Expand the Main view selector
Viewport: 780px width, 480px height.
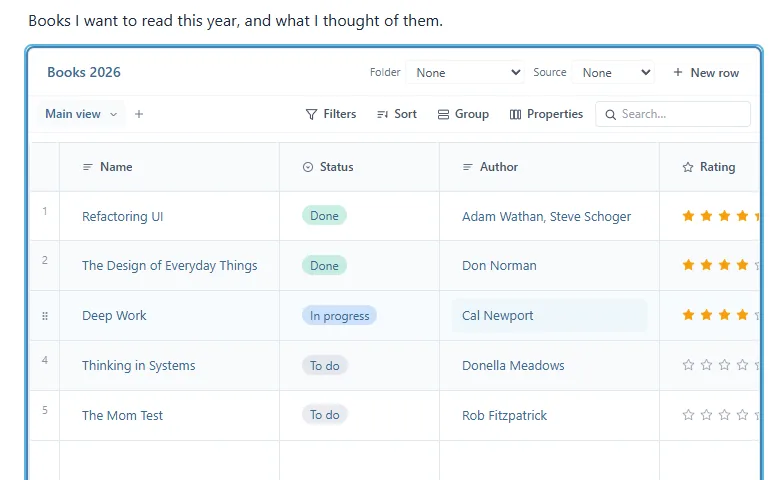click(81, 114)
